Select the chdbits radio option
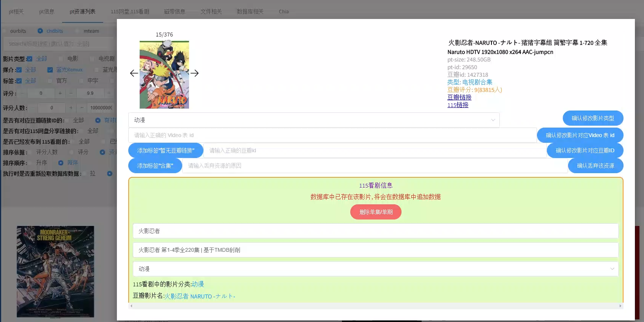Image resolution: width=644 pixels, height=322 pixels. [51, 31]
